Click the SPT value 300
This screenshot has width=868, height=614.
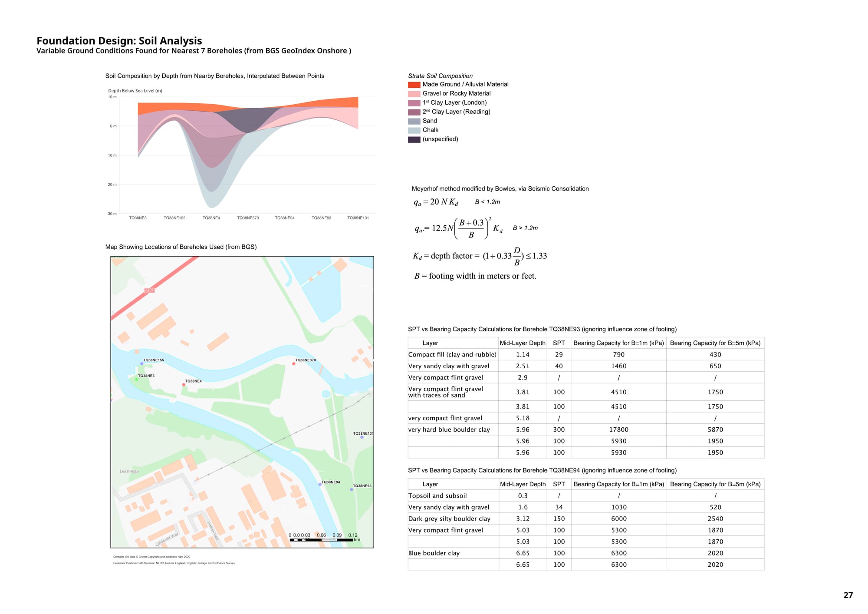click(x=559, y=429)
